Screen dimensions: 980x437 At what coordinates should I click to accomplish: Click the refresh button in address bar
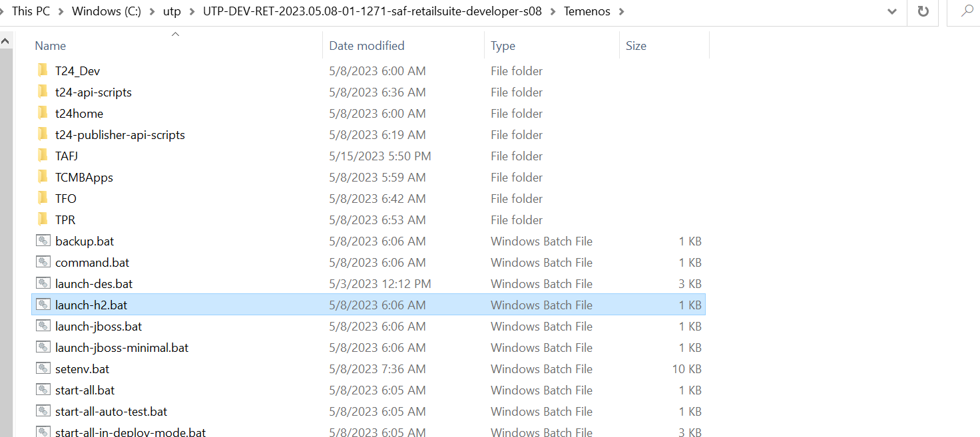[923, 11]
